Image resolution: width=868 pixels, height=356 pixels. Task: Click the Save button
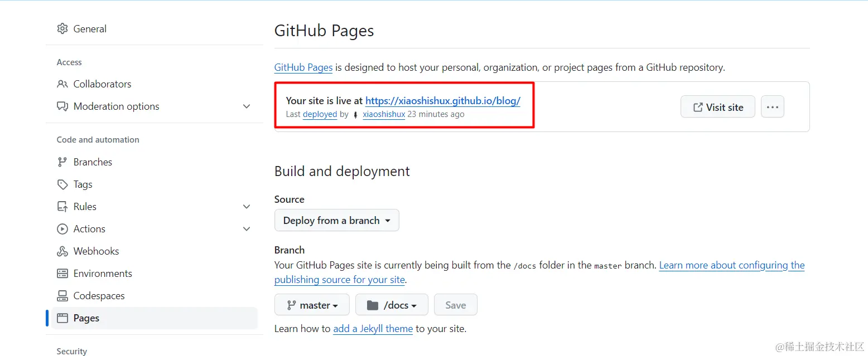[456, 305]
